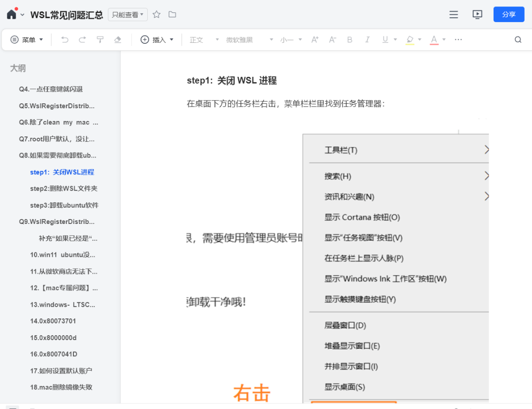Image resolution: width=532 pixels, height=409 pixels.
Task: Toggle bold formatting
Action: coord(350,40)
